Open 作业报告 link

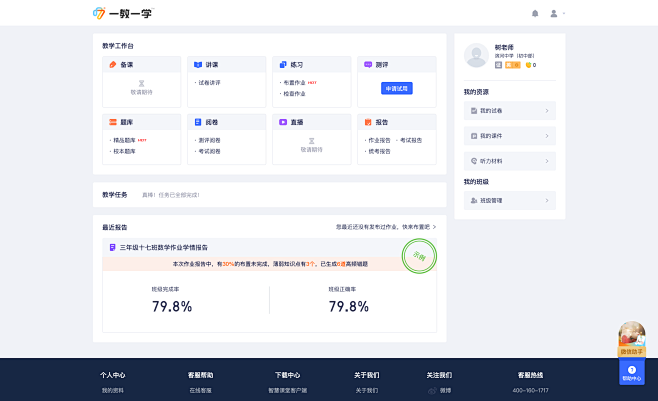tap(379, 140)
